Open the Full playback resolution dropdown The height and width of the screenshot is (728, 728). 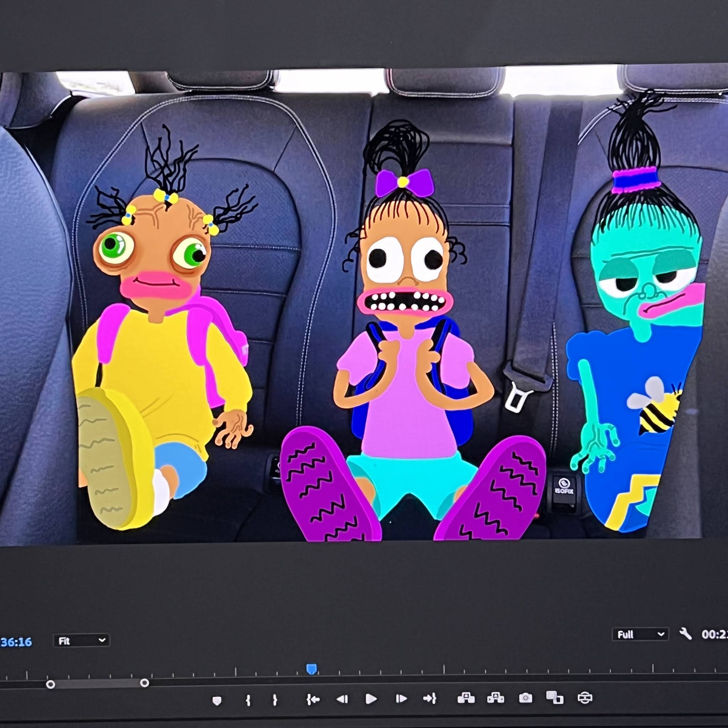coord(640,635)
